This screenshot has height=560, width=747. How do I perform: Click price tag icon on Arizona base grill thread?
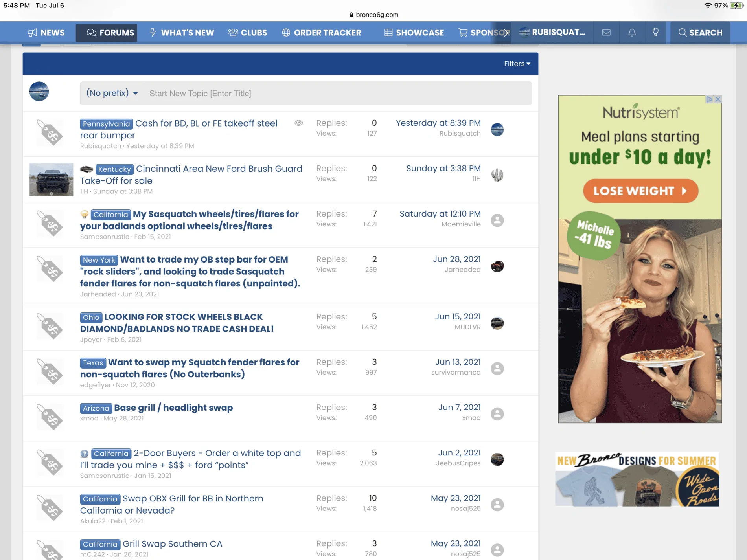[x=50, y=417]
